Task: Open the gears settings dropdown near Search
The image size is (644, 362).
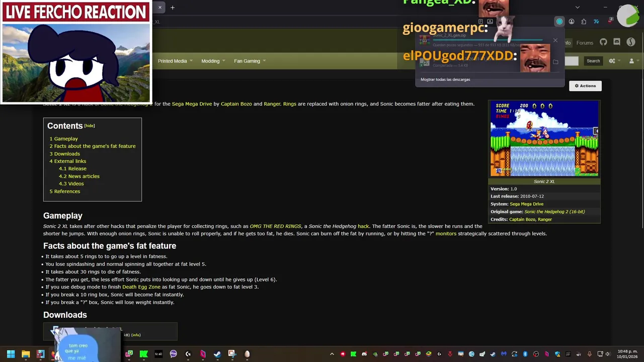Action: coord(614,61)
